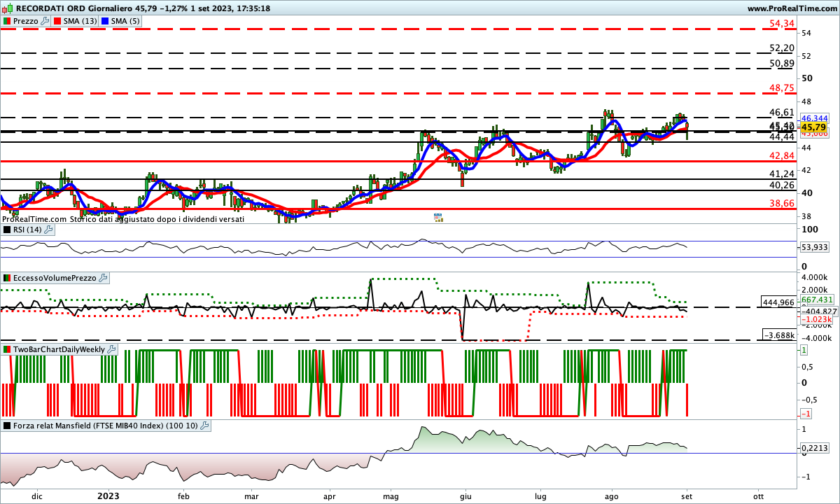Click the lug month label on time axis

click(x=539, y=496)
